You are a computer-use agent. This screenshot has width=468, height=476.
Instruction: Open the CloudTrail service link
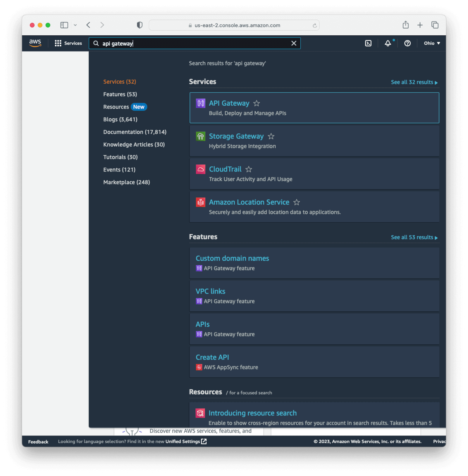pyautogui.click(x=225, y=169)
